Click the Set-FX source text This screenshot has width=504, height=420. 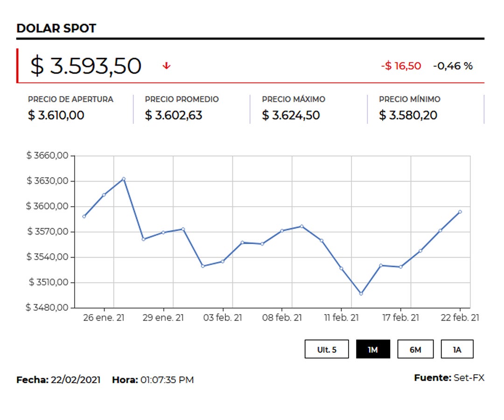pos(469,378)
